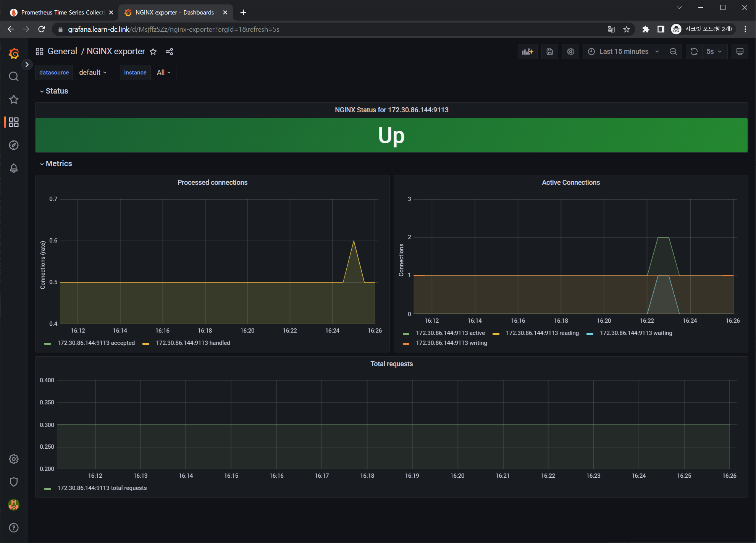Open Explore compass in sidebar
This screenshot has width=756, height=543.
tap(14, 145)
